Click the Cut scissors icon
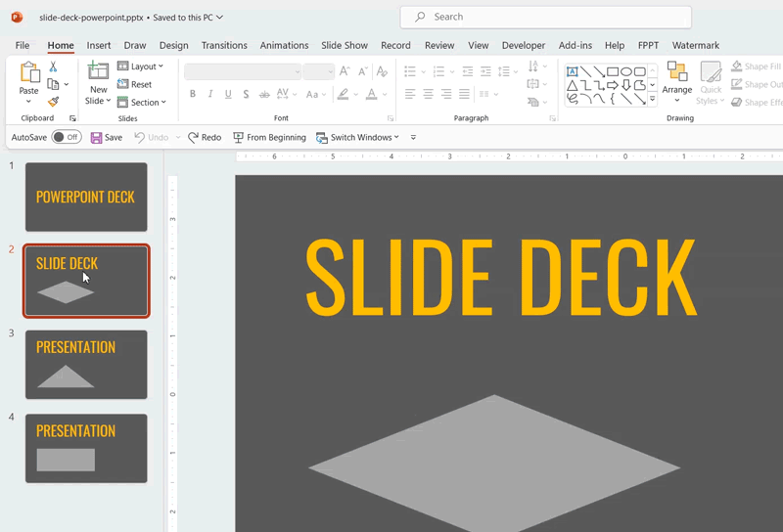Image resolution: width=783 pixels, height=532 pixels. tap(53, 66)
